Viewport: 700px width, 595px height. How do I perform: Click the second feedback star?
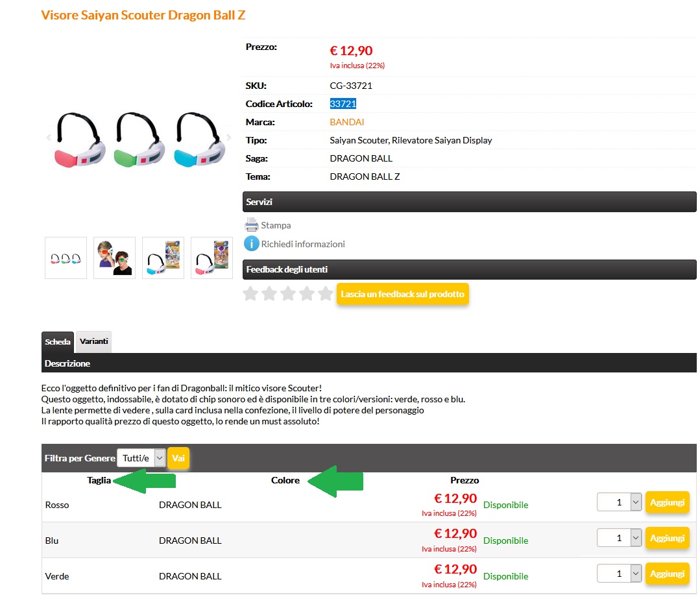coord(269,294)
